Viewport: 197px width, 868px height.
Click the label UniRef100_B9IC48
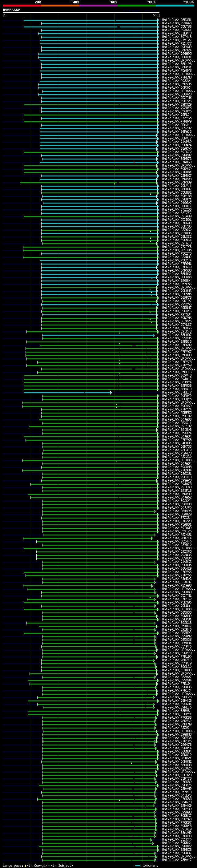(176, 332)
